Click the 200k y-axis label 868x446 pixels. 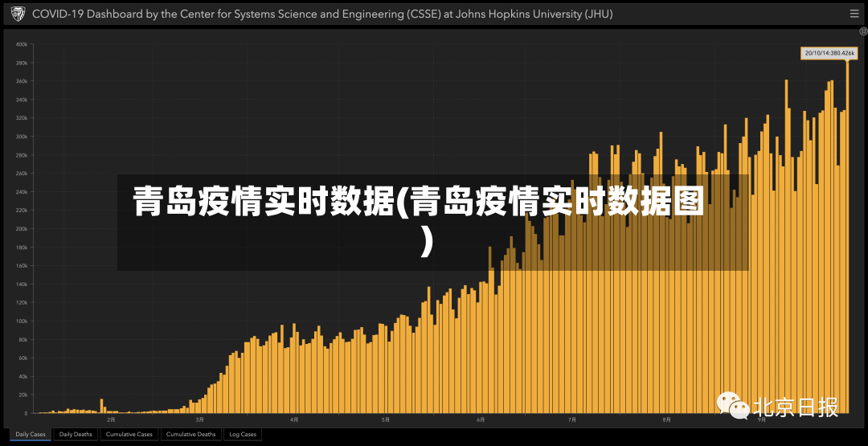(x=22, y=228)
